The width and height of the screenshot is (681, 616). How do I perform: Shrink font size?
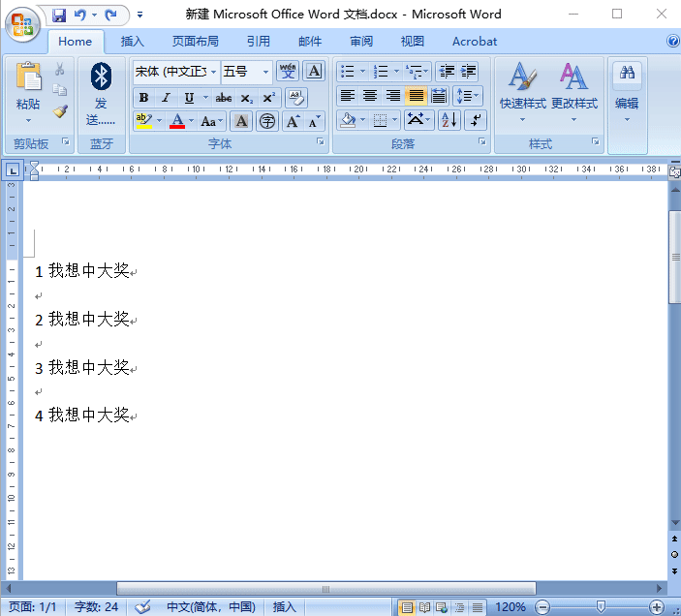pyautogui.click(x=315, y=121)
